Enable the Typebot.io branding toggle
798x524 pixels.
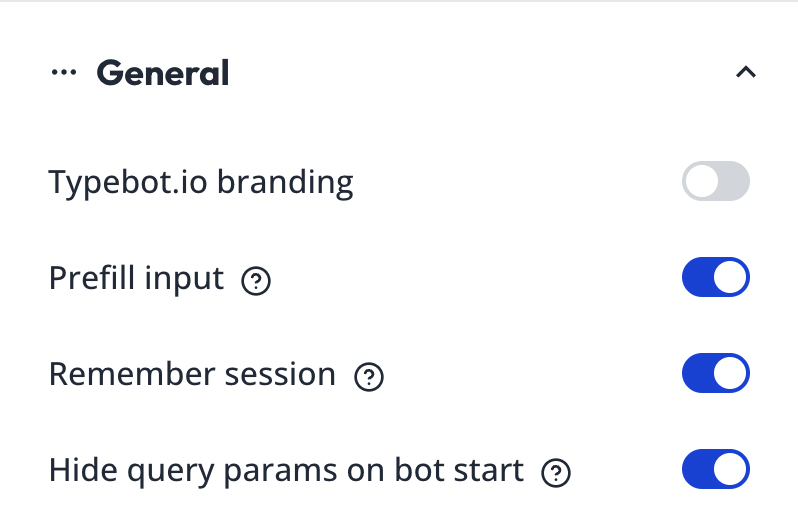715,182
